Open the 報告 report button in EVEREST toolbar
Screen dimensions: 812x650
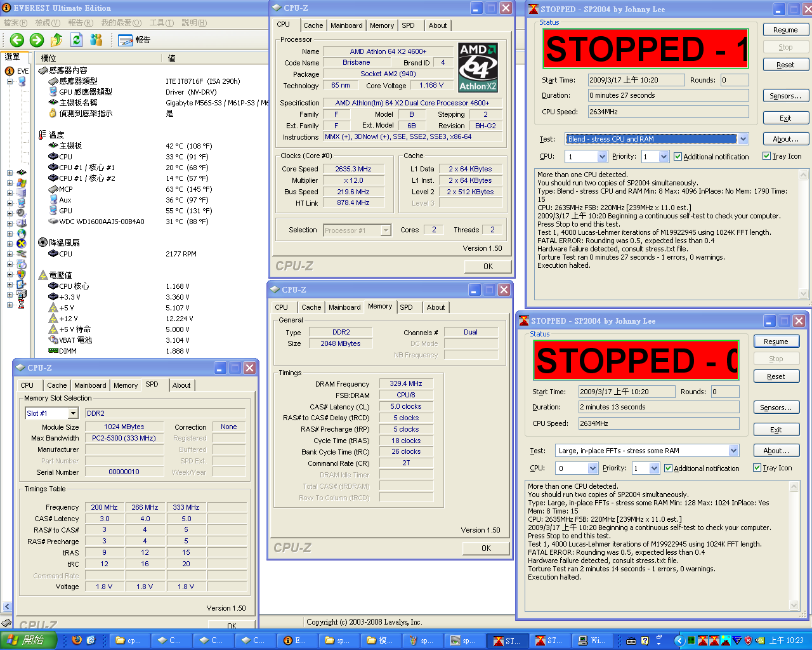[134, 40]
